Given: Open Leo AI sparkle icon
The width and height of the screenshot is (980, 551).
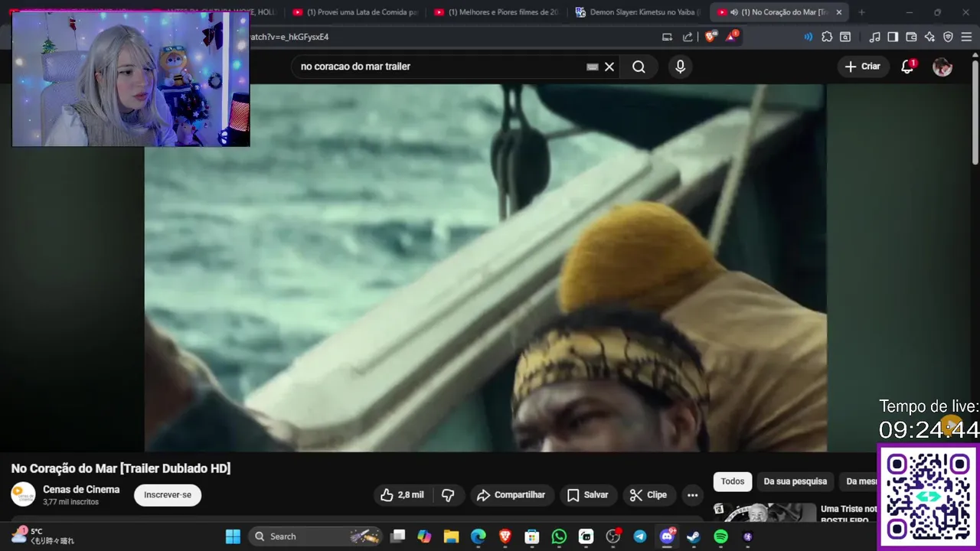Looking at the screenshot, I should click(x=929, y=37).
